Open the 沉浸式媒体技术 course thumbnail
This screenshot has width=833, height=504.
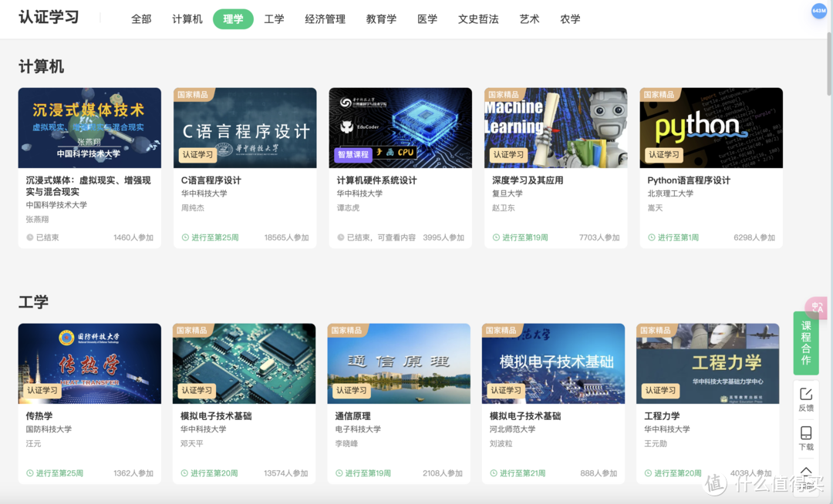(x=89, y=128)
